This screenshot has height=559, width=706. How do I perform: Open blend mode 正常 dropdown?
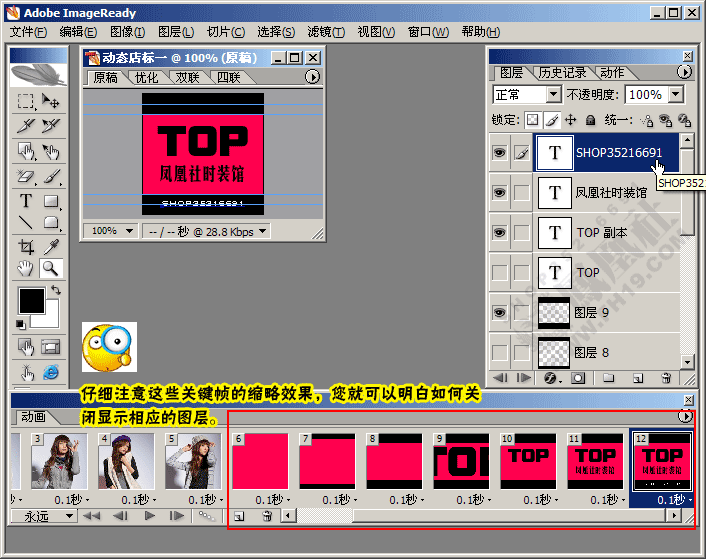tap(553, 95)
